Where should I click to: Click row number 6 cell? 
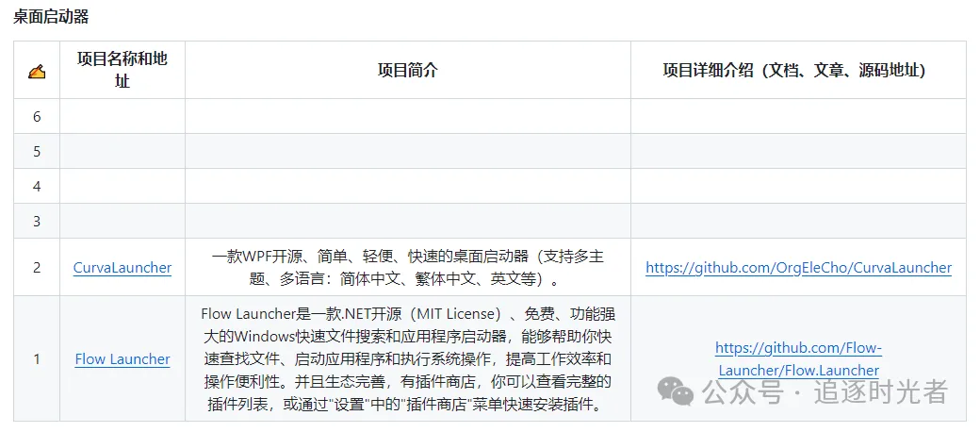[x=37, y=116]
